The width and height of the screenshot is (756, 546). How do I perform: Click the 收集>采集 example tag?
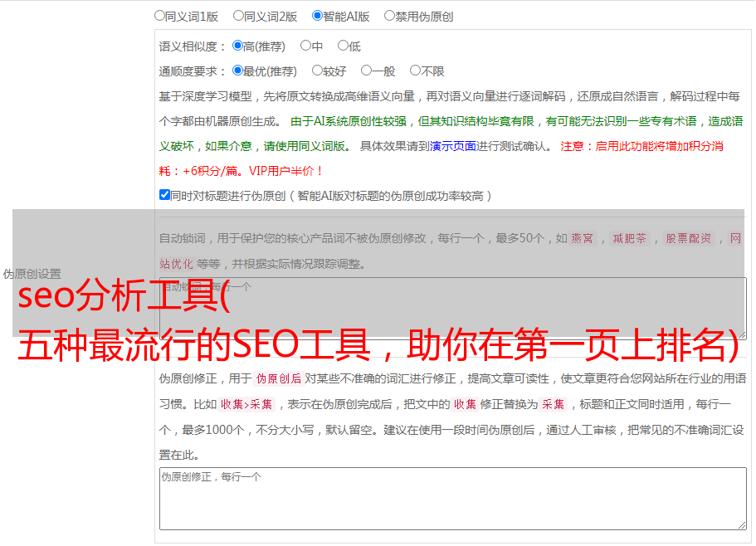pyautogui.click(x=246, y=404)
